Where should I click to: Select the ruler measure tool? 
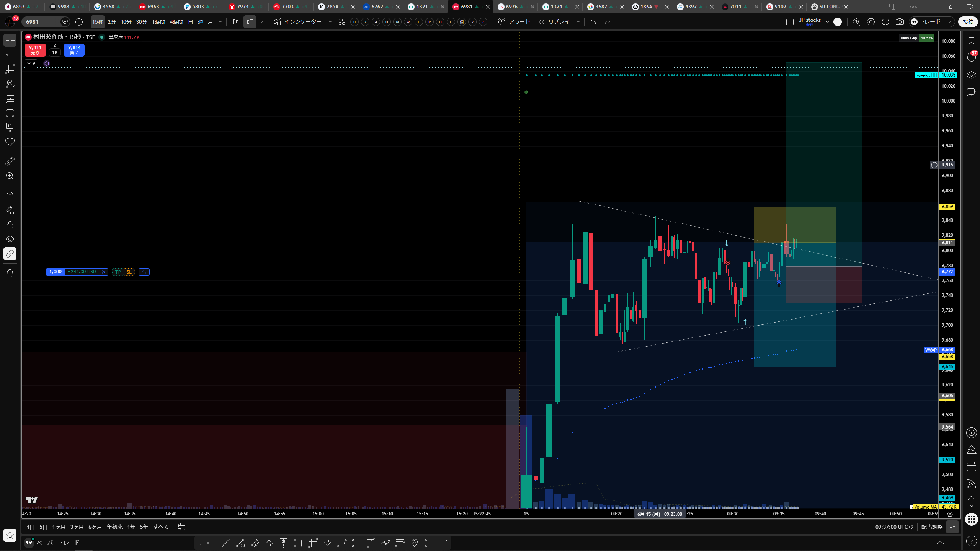point(10,161)
